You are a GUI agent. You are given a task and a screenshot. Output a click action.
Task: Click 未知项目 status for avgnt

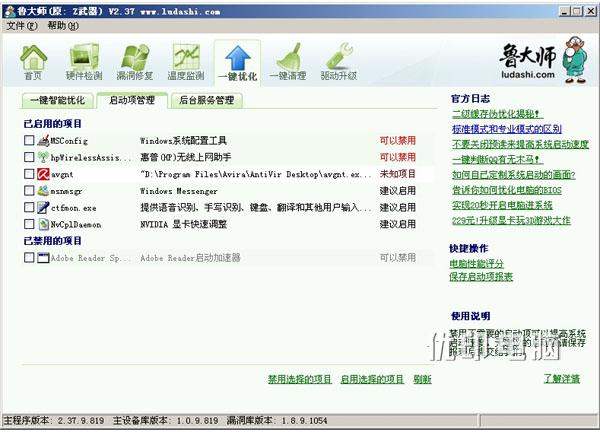[x=398, y=174]
